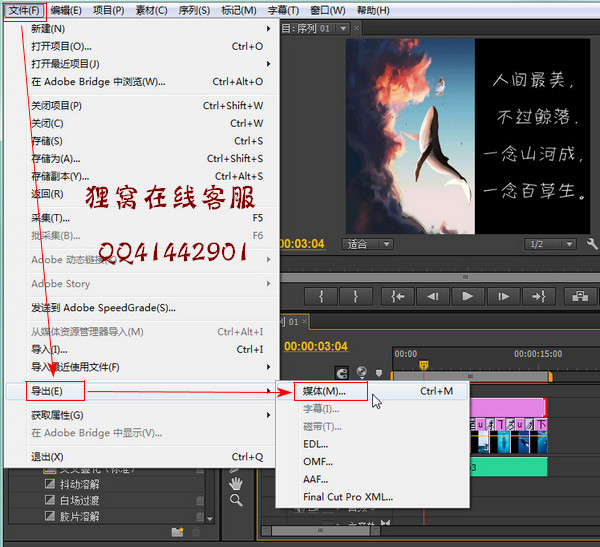This screenshot has height=547, width=600.
Task: Open the 窗口(W) menu
Action: coord(328,10)
